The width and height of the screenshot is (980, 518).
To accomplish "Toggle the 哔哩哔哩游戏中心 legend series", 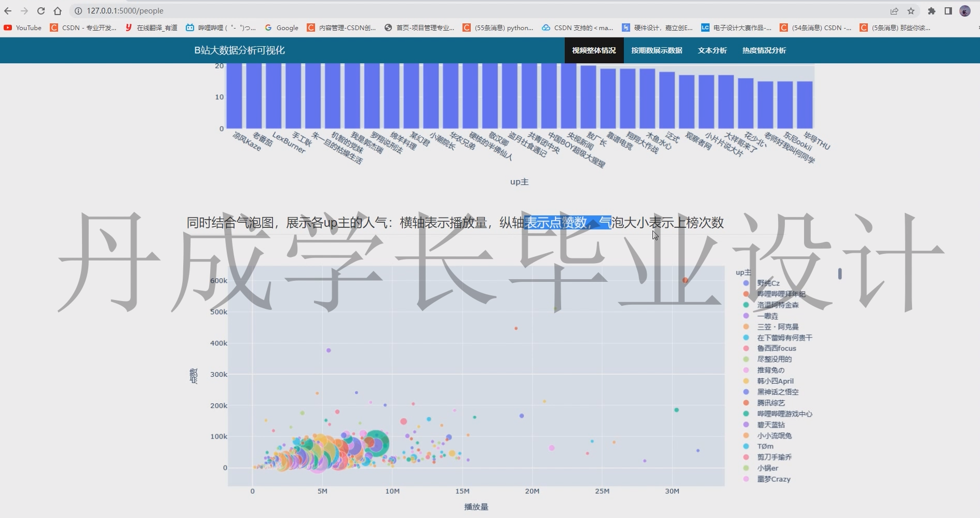I will click(778, 414).
